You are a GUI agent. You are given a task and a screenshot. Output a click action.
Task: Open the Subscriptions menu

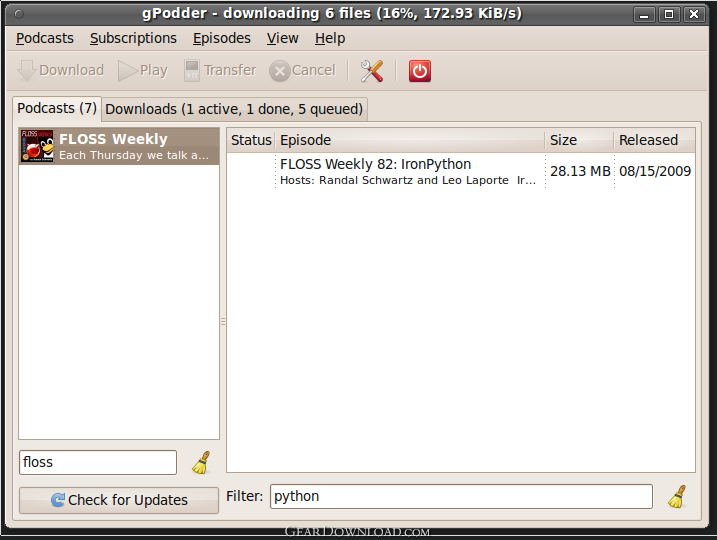click(133, 38)
